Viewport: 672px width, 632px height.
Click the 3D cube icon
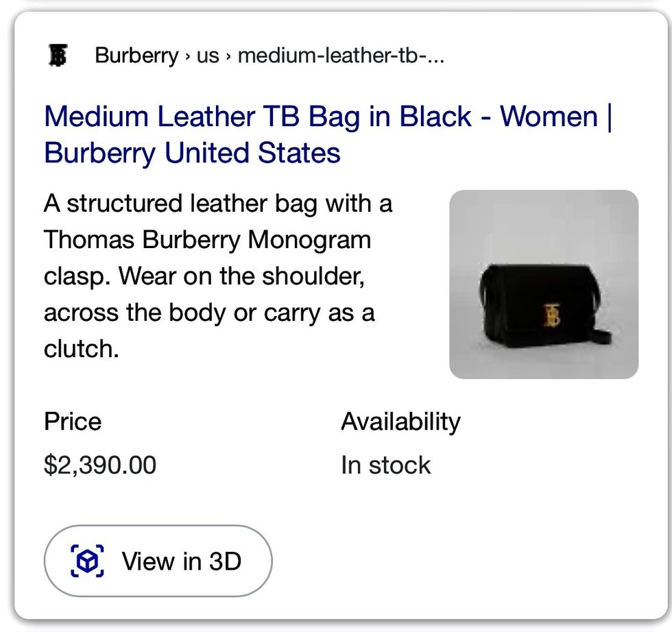click(87, 561)
